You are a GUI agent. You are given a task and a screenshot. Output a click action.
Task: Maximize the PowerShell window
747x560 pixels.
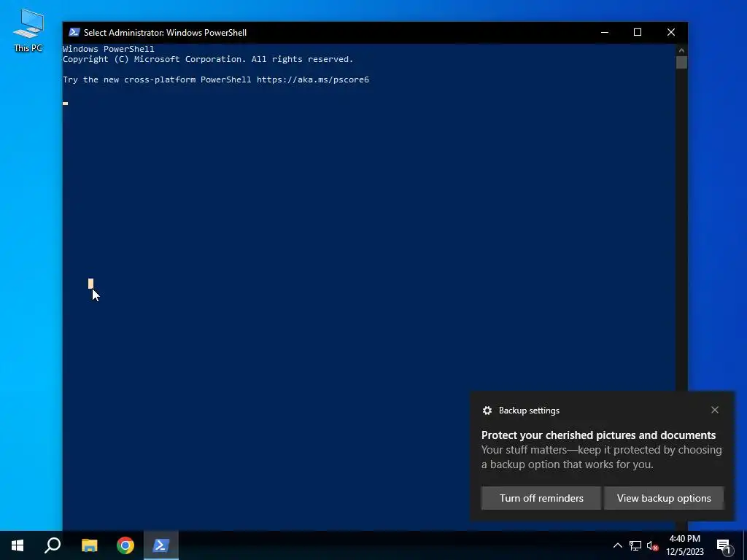click(x=638, y=32)
